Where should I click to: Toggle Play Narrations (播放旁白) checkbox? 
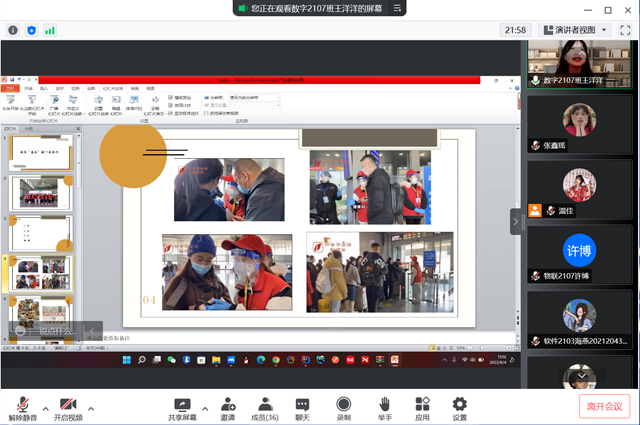click(x=170, y=98)
